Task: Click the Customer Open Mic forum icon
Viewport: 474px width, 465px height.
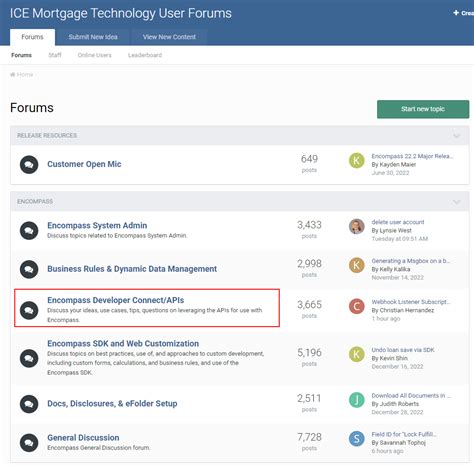Action: click(x=29, y=165)
